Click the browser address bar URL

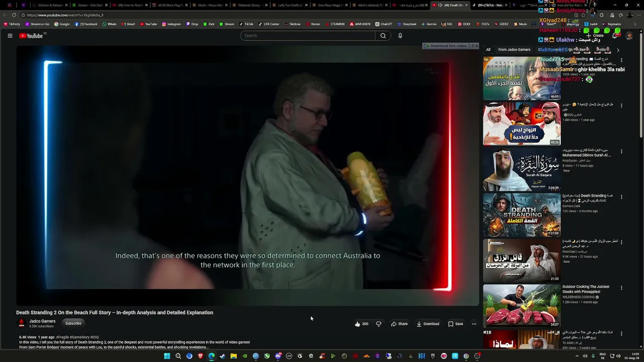coord(65,15)
